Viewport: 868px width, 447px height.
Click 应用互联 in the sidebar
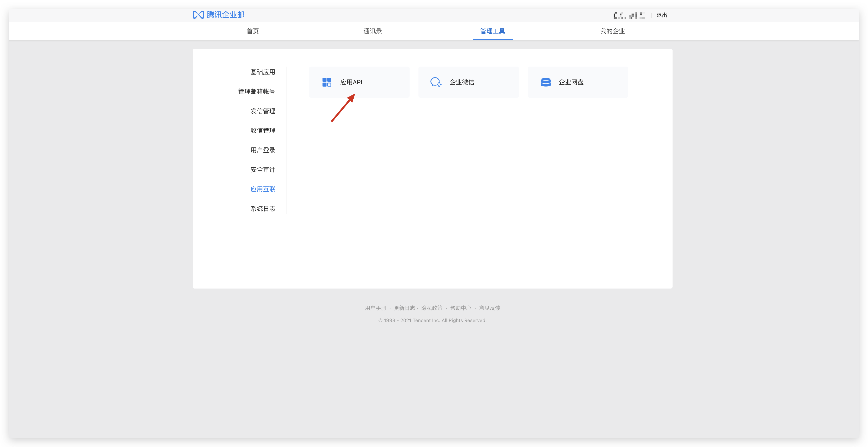pos(263,189)
